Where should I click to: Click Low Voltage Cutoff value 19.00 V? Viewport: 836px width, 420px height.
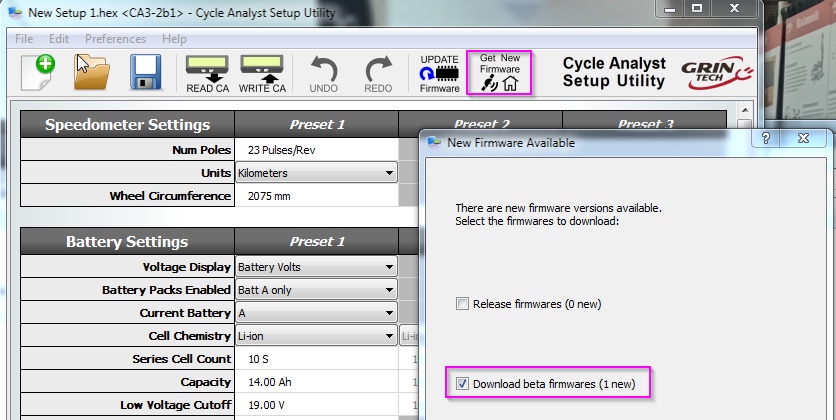point(317,405)
